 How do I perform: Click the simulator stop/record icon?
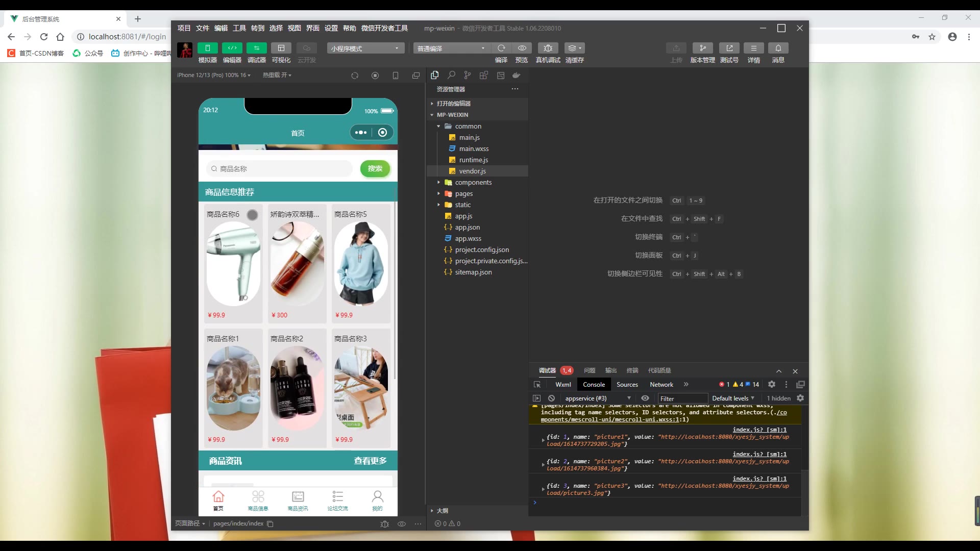[375, 76]
